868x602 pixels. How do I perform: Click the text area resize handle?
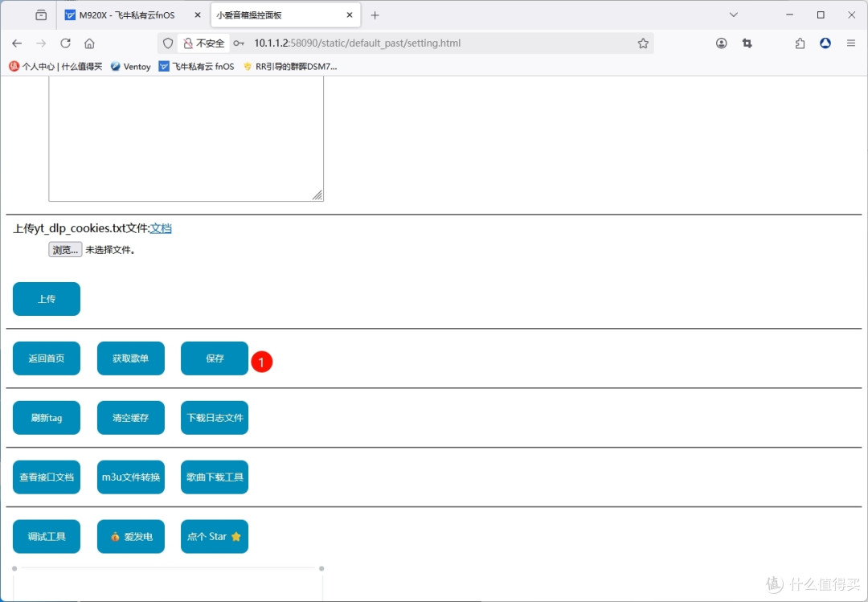pos(317,195)
